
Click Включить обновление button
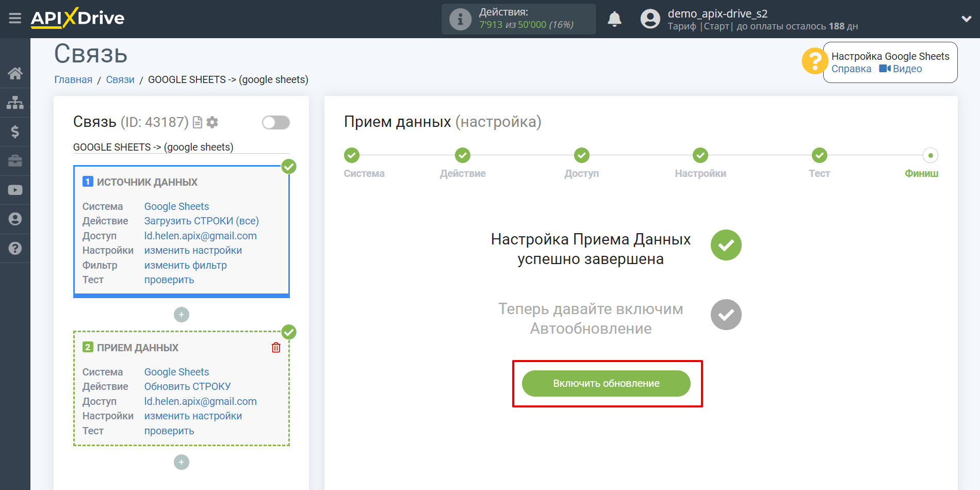tap(606, 383)
